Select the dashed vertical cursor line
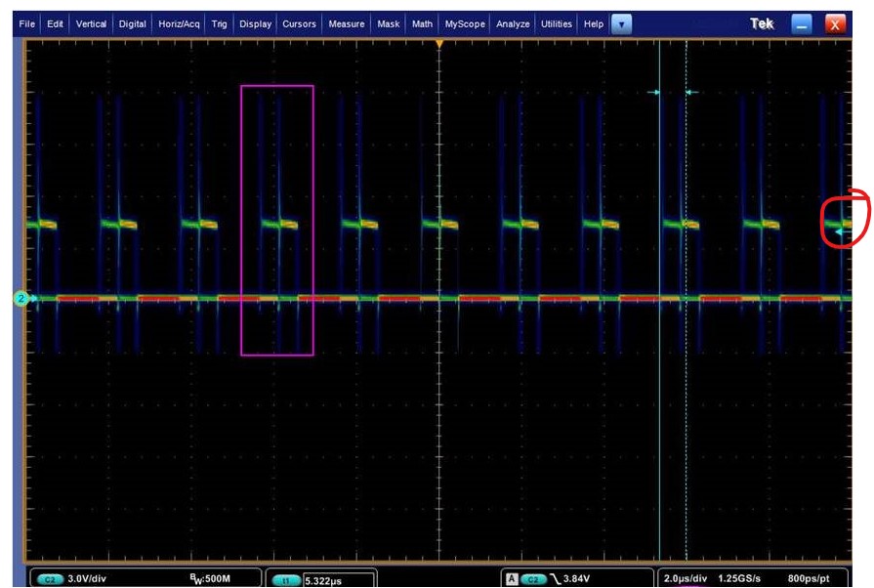Image resolution: width=874 pixels, height=588 pixels. (687, 301)
